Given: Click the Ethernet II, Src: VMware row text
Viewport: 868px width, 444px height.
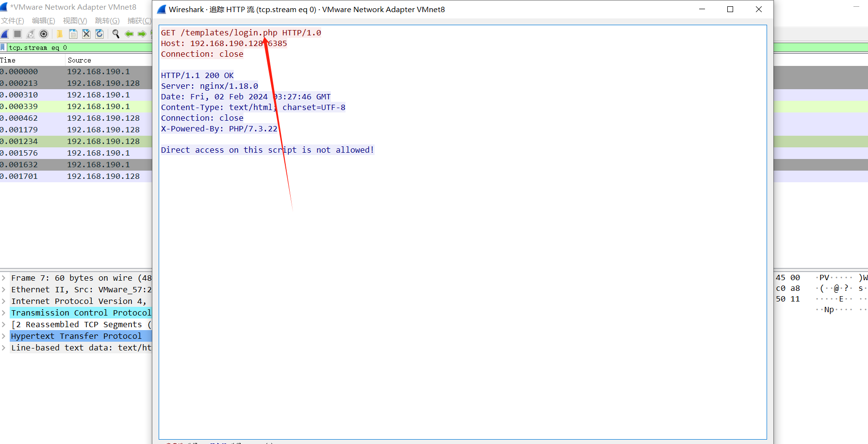Looking at the screenshot, I should tap(82, 289).
